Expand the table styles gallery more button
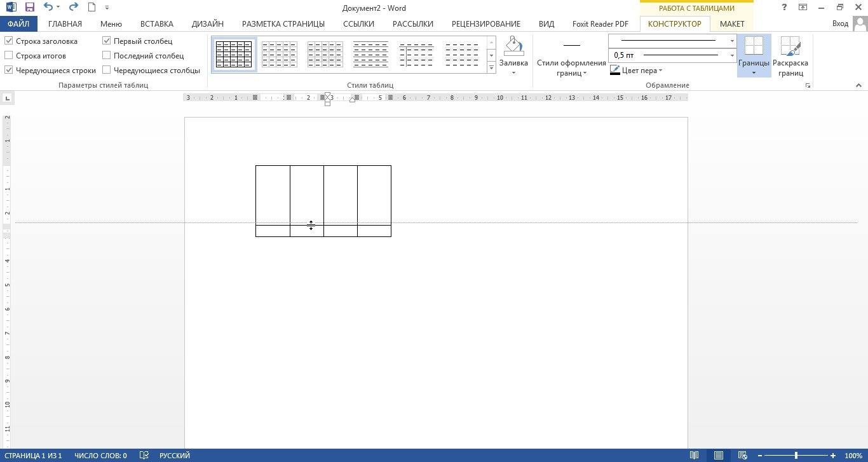The height and width of the screenshot is (462, 868). point(491,67)
